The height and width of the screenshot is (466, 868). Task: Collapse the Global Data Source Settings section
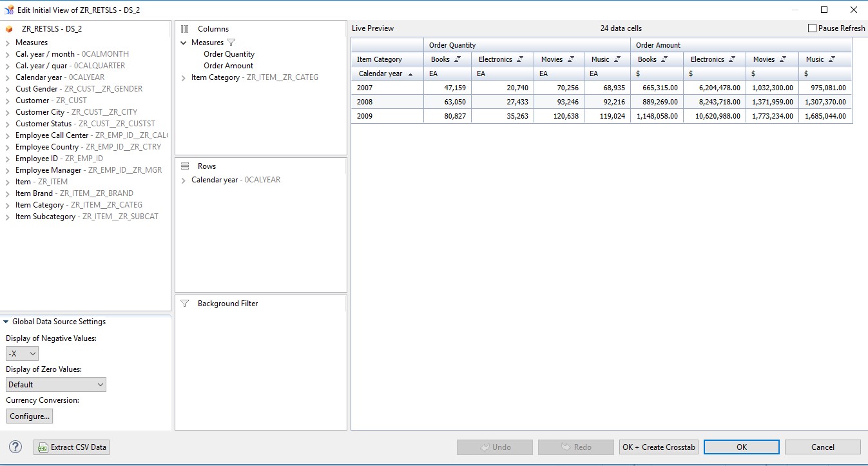point(6,322)
